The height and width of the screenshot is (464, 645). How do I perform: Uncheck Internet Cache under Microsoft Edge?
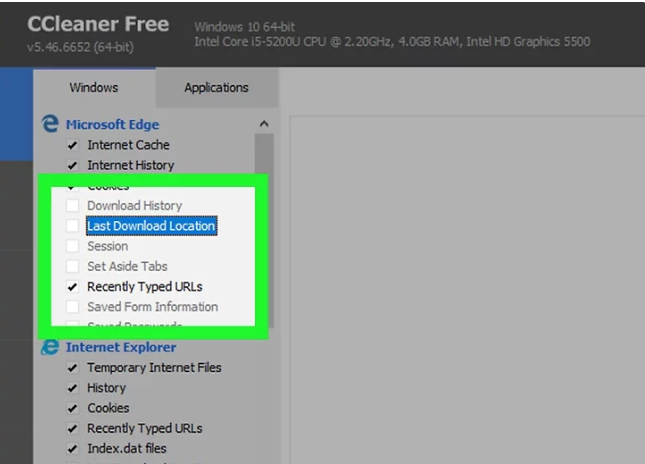pos(72,145)
